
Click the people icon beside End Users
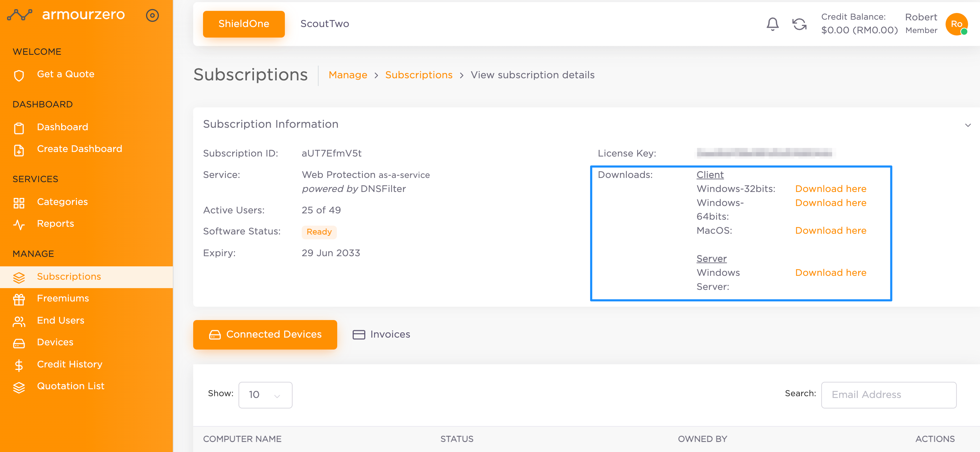tap(19, 321)
